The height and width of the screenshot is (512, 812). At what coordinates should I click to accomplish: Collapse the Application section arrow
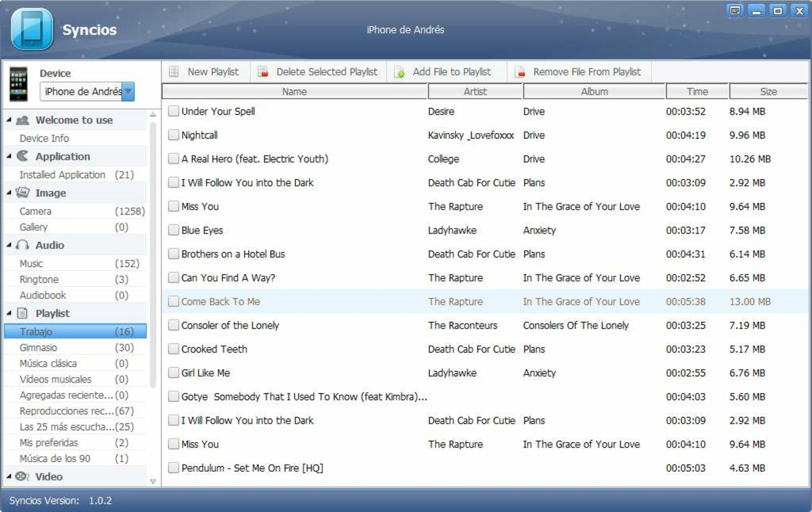coord(9,156)
